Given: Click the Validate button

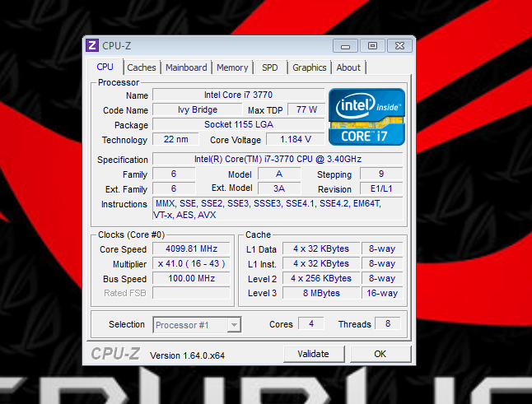Looking at the screenshot, I should tap(314, 354).
